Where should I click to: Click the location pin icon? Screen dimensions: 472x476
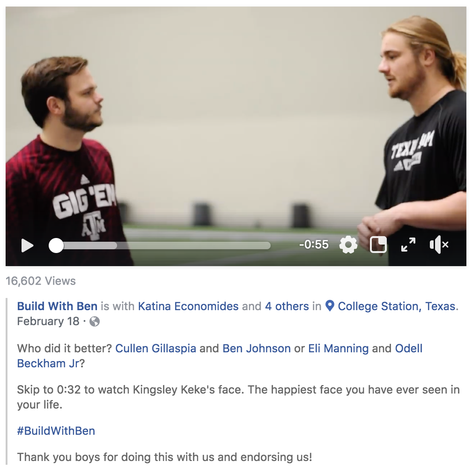click(330, 306)
